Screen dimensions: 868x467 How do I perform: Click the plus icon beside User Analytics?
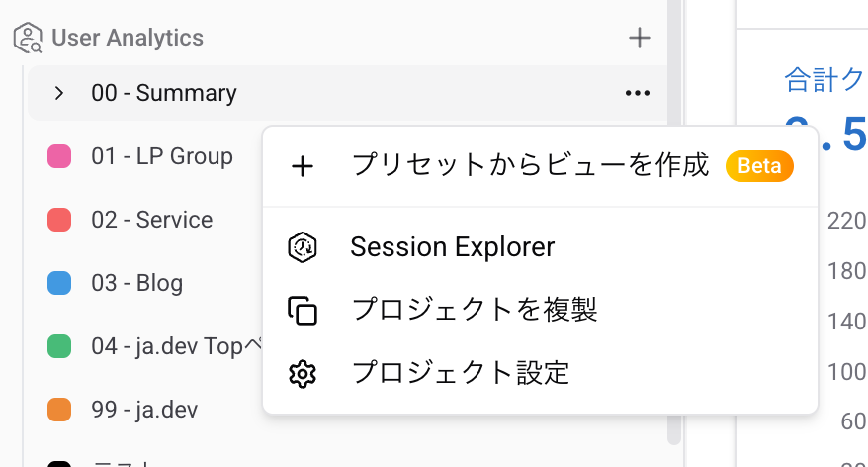(640, 39)
